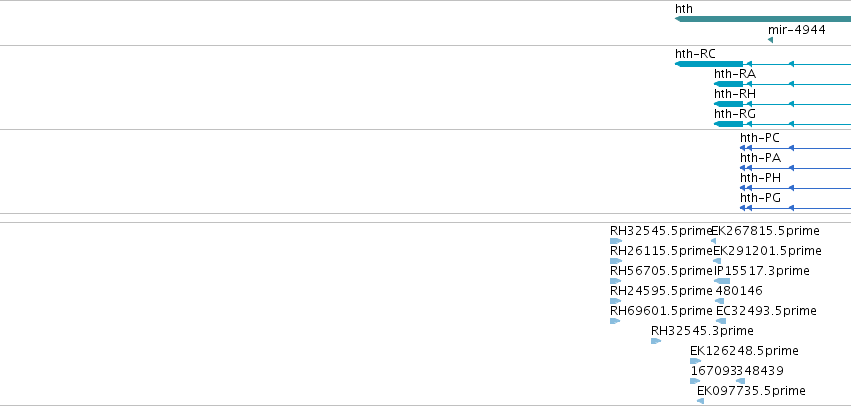The width and height of the screenshot is (851, 406).
Task: Select the hth-RA transcript exon
Action: (x=728, y=84)
